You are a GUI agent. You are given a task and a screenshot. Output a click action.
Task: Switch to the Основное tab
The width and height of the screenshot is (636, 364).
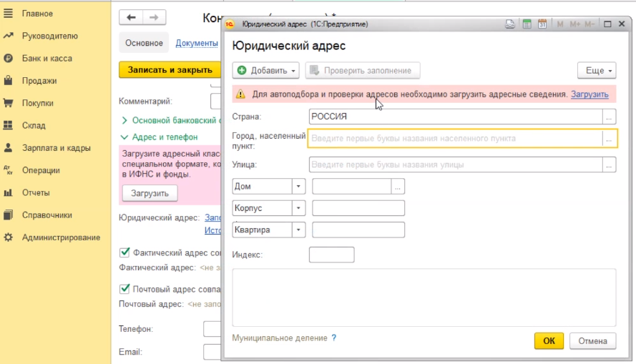click(x=144, y=43)
